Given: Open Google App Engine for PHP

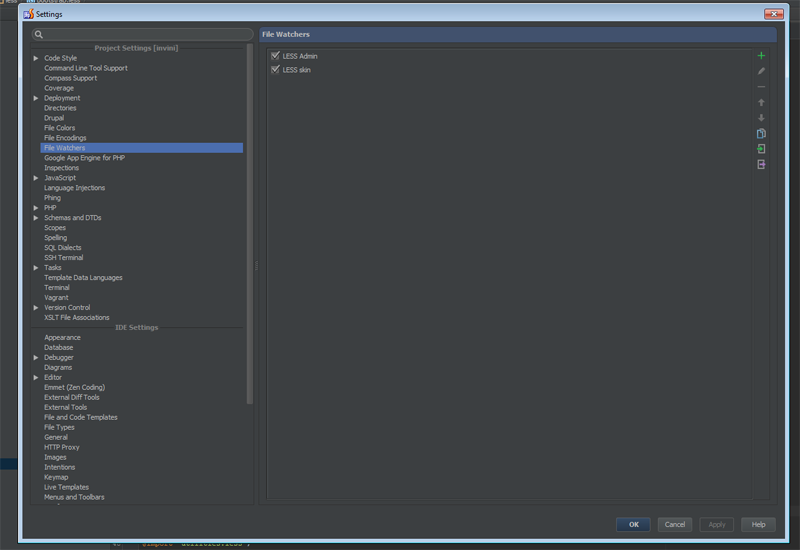Looking at the screenshot, I should pos(84,158).
